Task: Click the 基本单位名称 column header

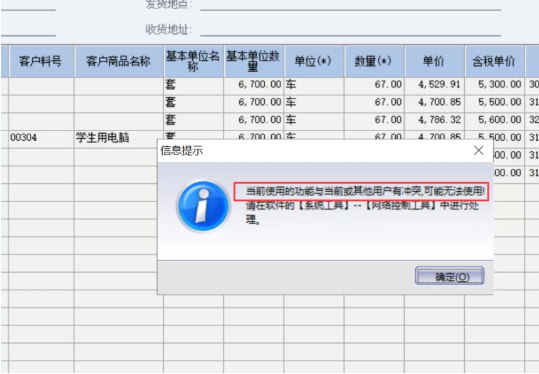Action: 194,61
